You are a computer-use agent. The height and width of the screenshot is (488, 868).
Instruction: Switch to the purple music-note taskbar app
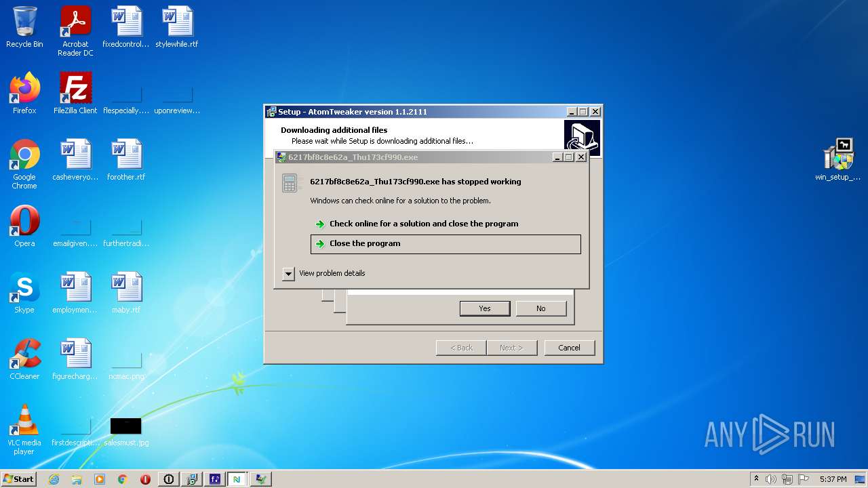(215, 479)
